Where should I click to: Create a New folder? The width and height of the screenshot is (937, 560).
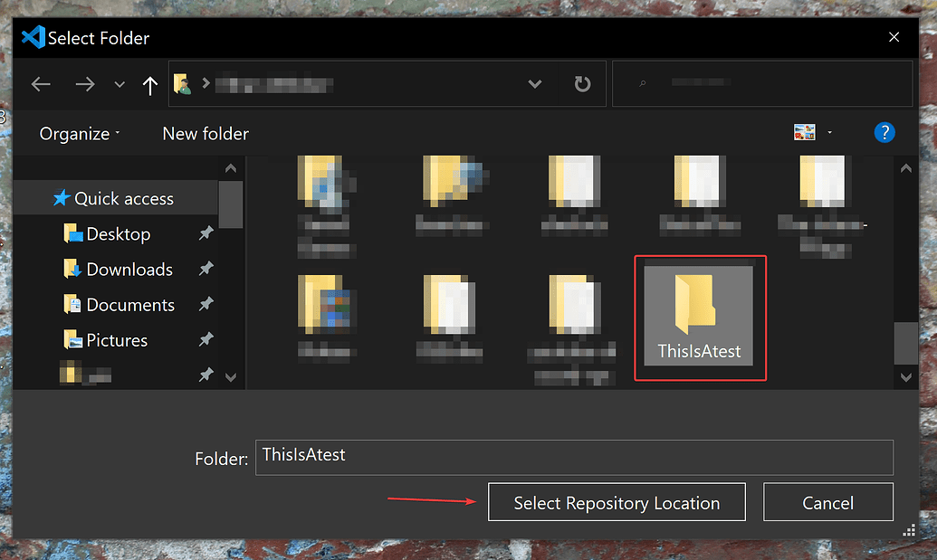[x=206, y=134]
